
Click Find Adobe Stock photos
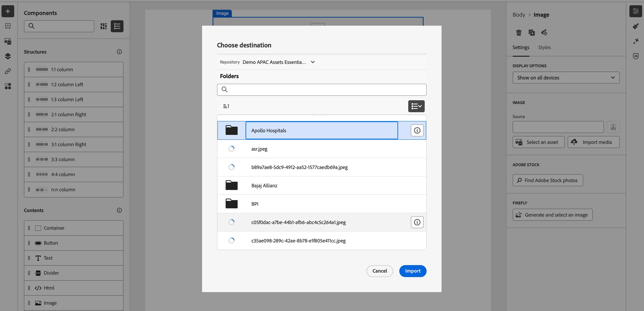(x=548, y=180)
